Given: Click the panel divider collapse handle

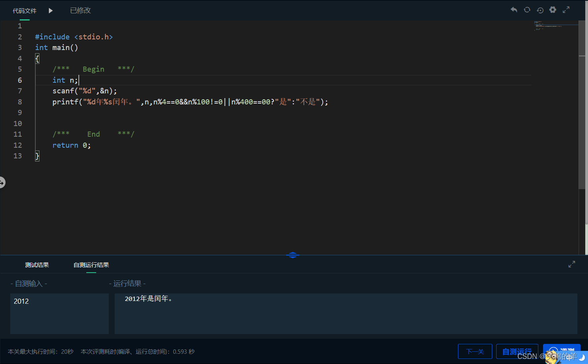Looking at the screenshot, I should coord(292,255).
